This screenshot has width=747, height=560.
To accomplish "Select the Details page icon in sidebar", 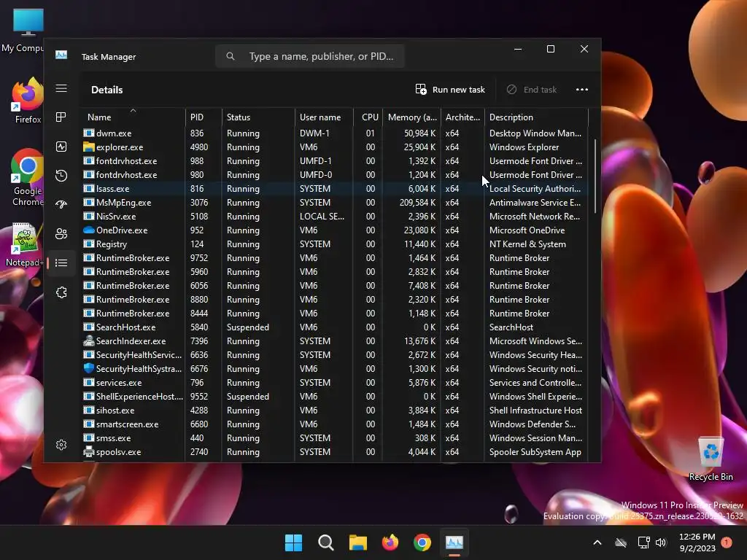I will tap(61, 262).
